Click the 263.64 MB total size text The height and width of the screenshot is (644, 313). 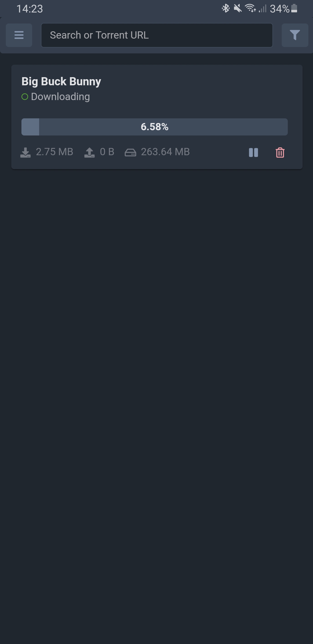pyautogui.click(x=165, y=152)
